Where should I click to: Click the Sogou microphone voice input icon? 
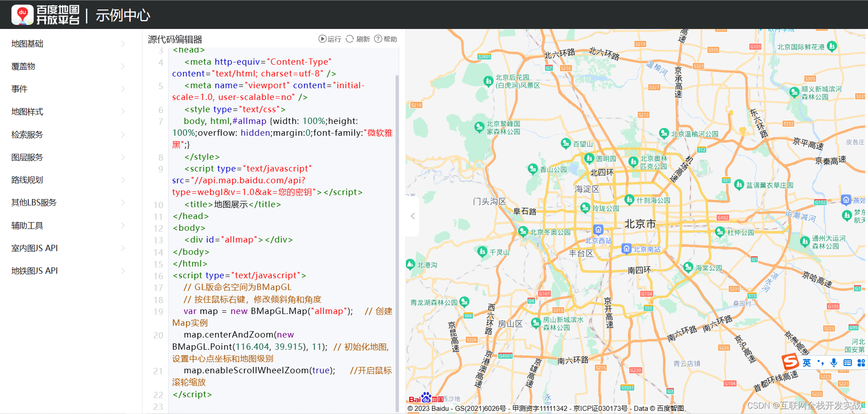(x=834, y=362)
